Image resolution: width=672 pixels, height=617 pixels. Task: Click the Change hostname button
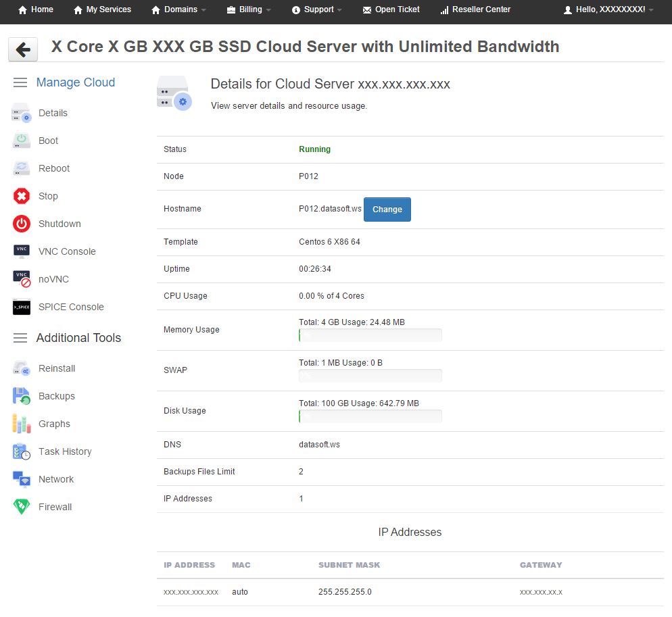(x=387, y=209)
